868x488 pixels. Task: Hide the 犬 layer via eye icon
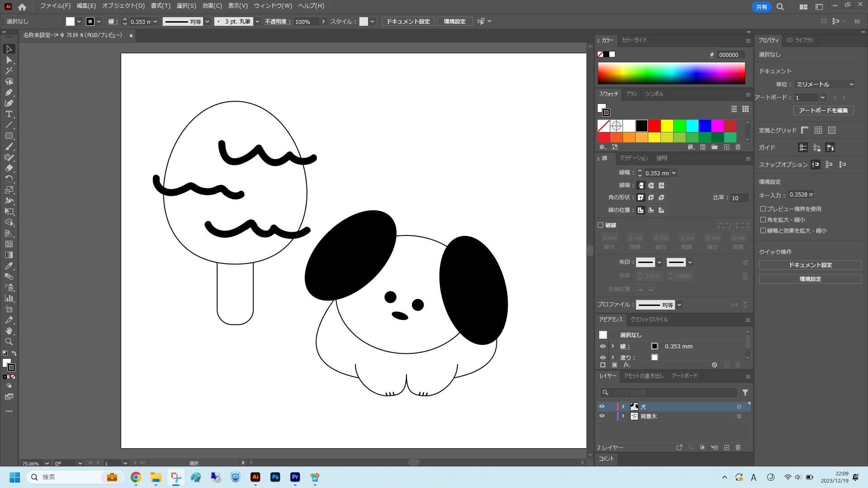(x=602, y=407)
